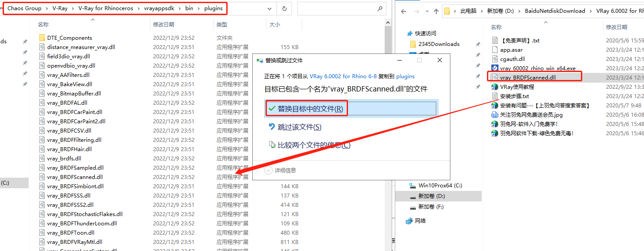Select 【免责声明】.txt file icon

[495, 41]
